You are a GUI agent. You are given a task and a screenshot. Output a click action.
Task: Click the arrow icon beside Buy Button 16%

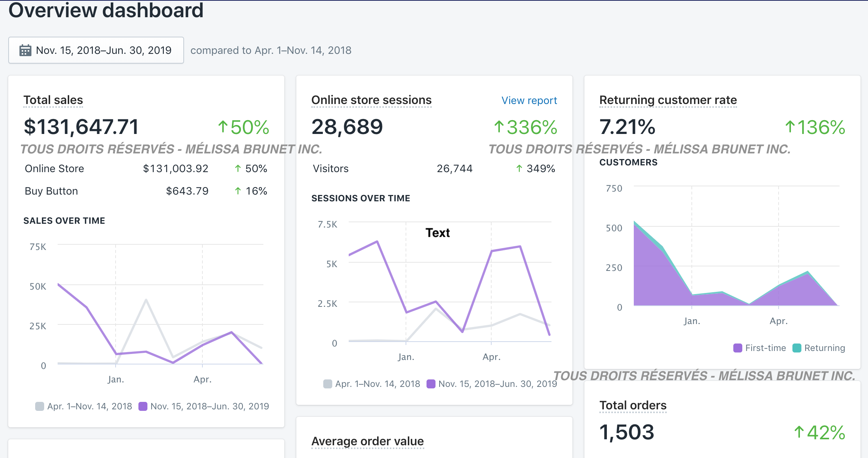(238, 191)
